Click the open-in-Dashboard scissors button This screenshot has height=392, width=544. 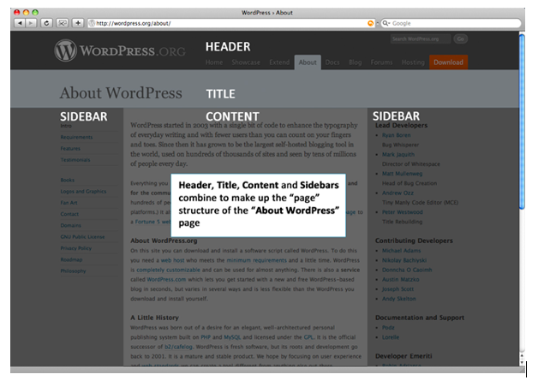[62, 23]
